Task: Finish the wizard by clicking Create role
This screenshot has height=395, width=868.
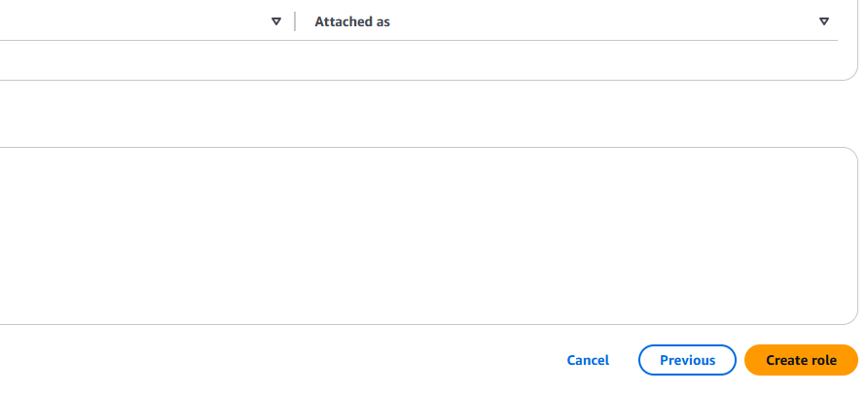Action: point(801,360)
